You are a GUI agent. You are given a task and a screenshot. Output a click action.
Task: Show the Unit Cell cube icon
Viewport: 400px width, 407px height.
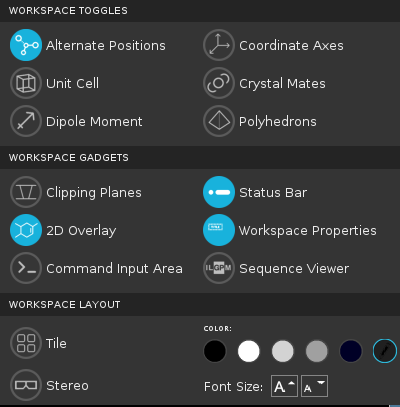26,83
